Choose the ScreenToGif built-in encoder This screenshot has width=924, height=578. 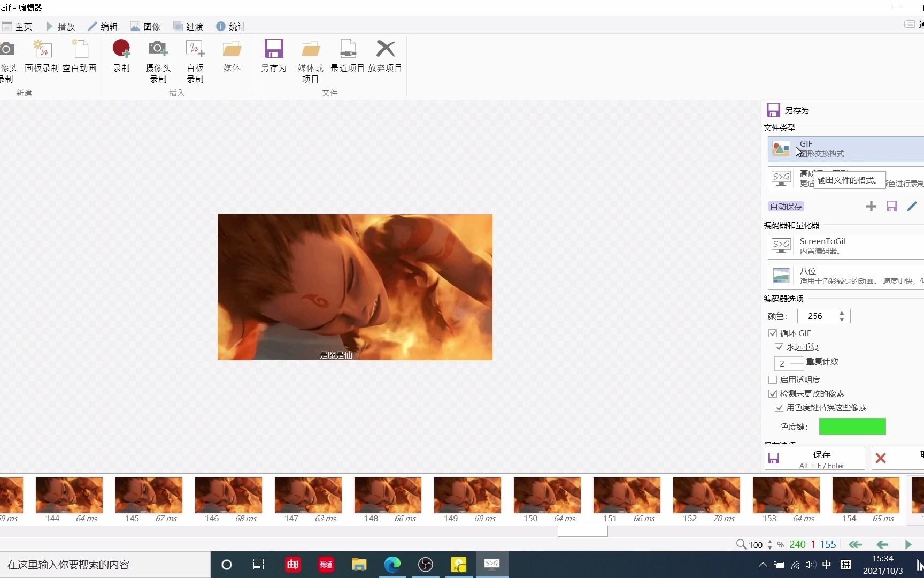[846, 246]
